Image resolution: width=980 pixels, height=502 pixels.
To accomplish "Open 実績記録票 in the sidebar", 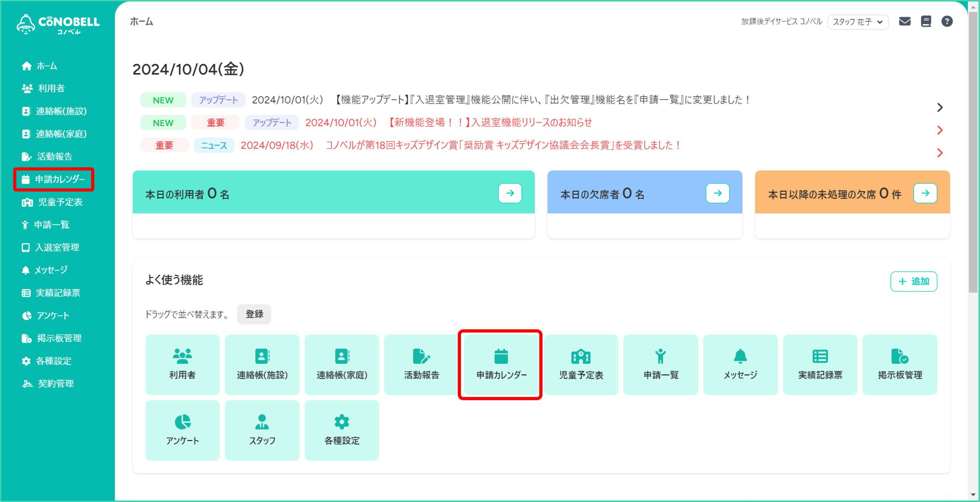I will (51, 293).
